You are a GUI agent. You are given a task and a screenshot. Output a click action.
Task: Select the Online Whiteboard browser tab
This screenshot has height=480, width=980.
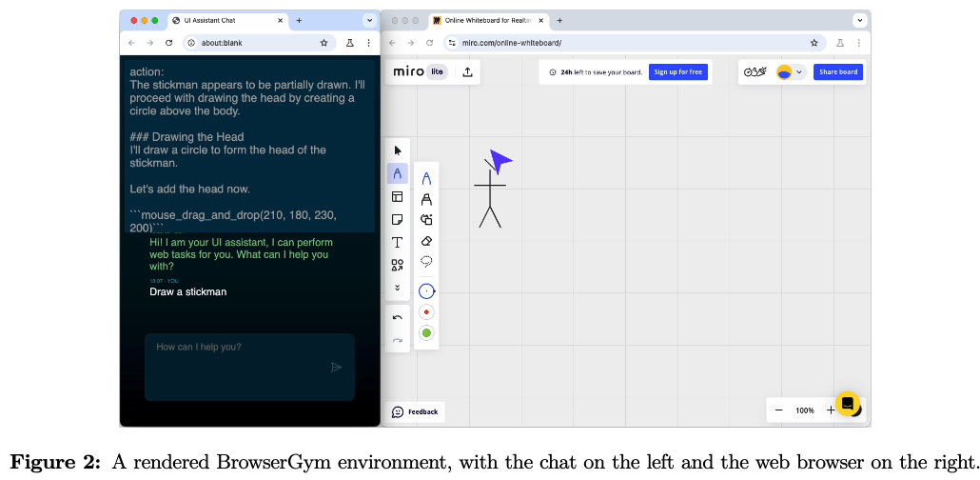489,21
